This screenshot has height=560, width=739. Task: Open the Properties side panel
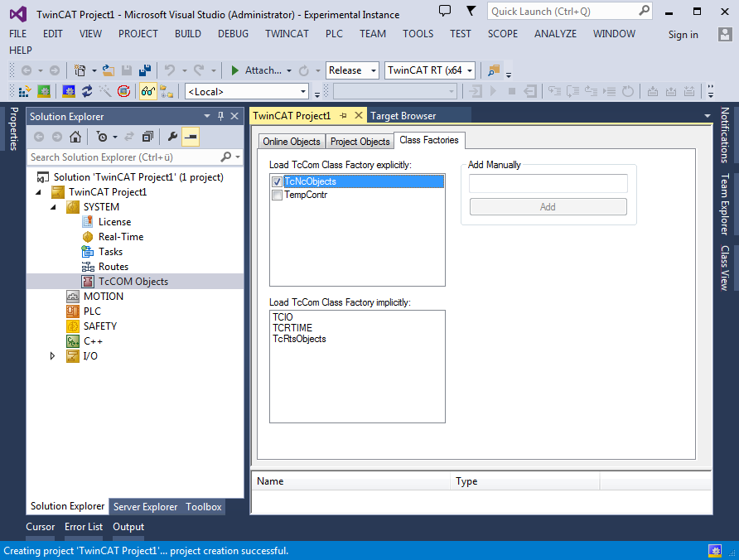pos(13,128)
